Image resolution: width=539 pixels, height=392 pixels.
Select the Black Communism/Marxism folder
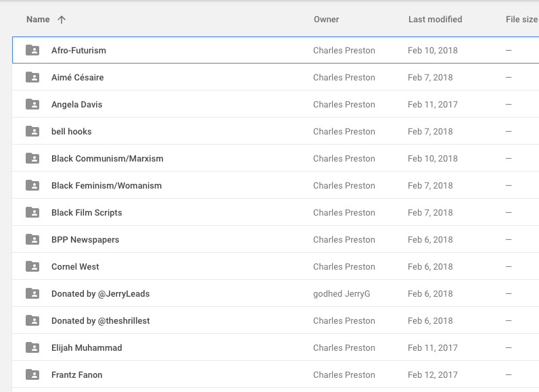108,158
